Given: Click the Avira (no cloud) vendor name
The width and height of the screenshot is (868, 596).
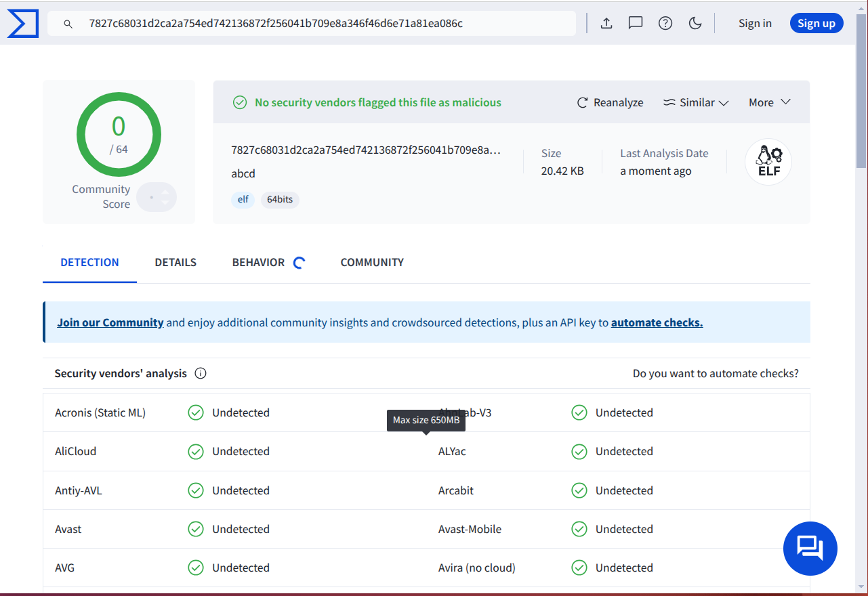Looking at the screenshot, I should point(477,568).
